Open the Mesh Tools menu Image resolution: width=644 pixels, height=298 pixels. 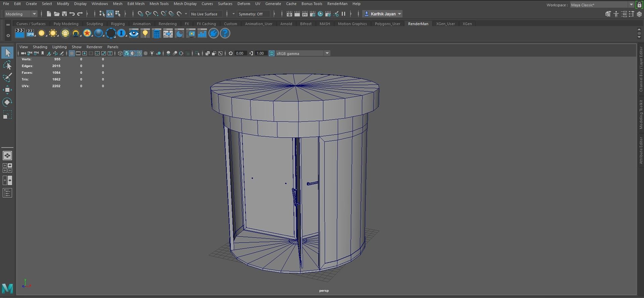tap(159, 4)
